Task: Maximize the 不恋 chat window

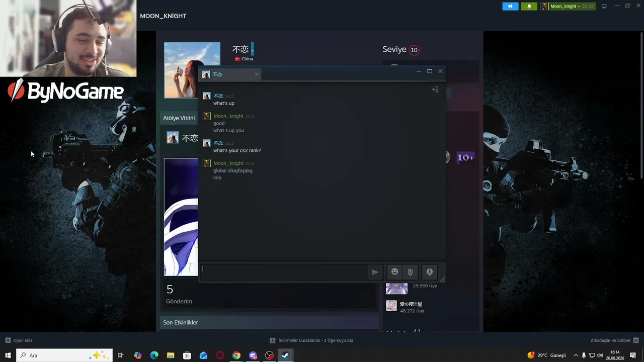Action: tap(430, 71)
